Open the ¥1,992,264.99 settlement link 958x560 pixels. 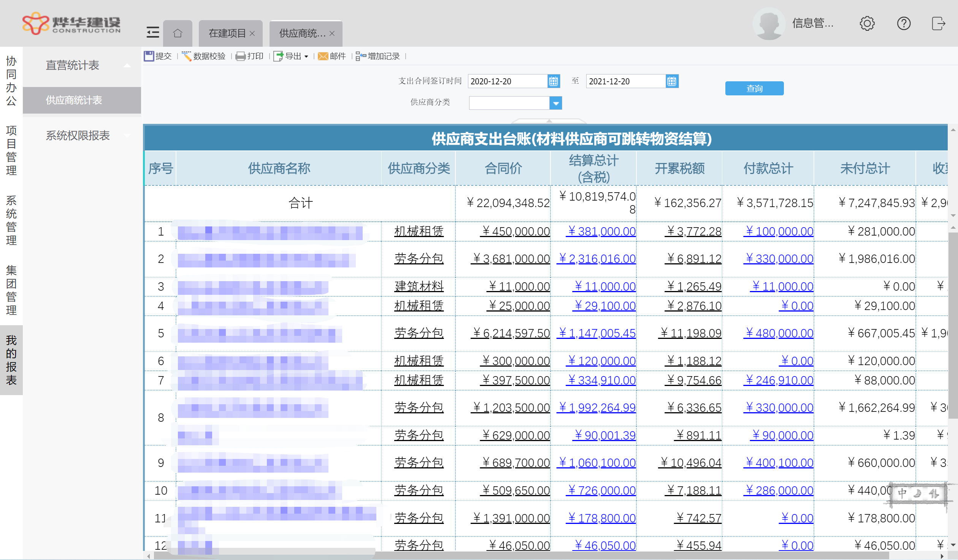pos(596,407)
